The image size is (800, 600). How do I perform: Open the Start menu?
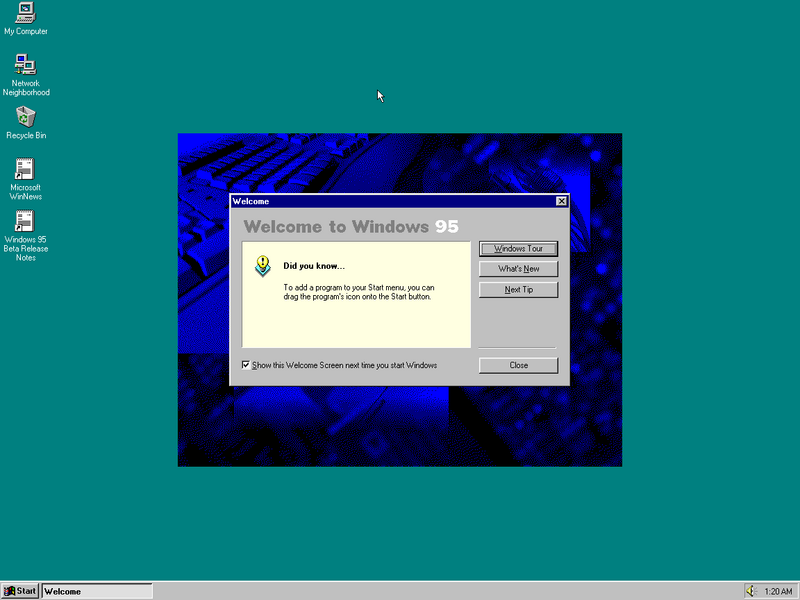point(20,591)
